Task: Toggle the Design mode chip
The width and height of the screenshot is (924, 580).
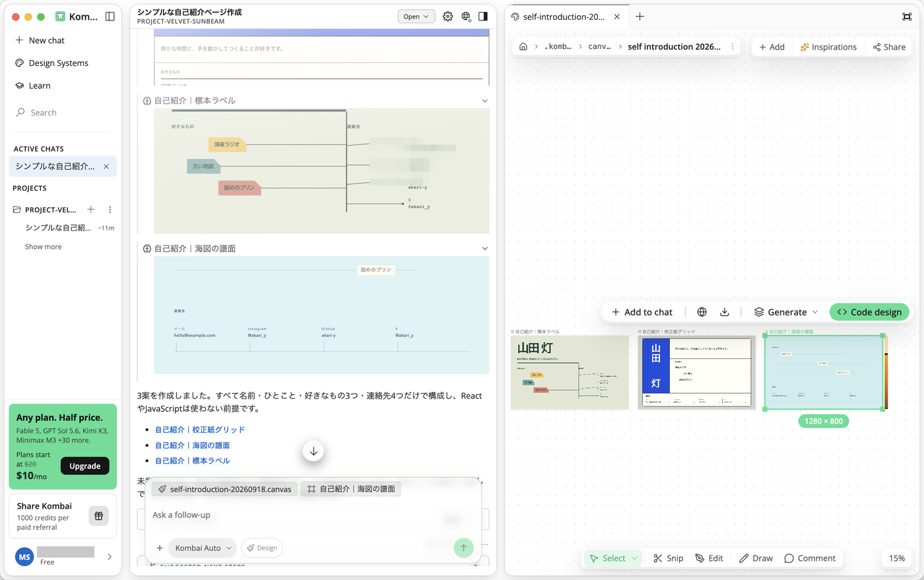Action: [262, 548]
